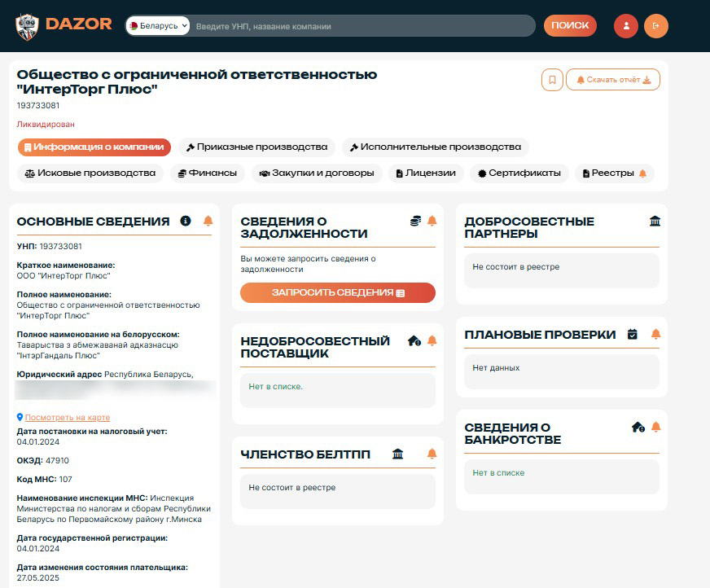
Task: Open the Закупки и договоры tab
Action: (x=317, y=173)
